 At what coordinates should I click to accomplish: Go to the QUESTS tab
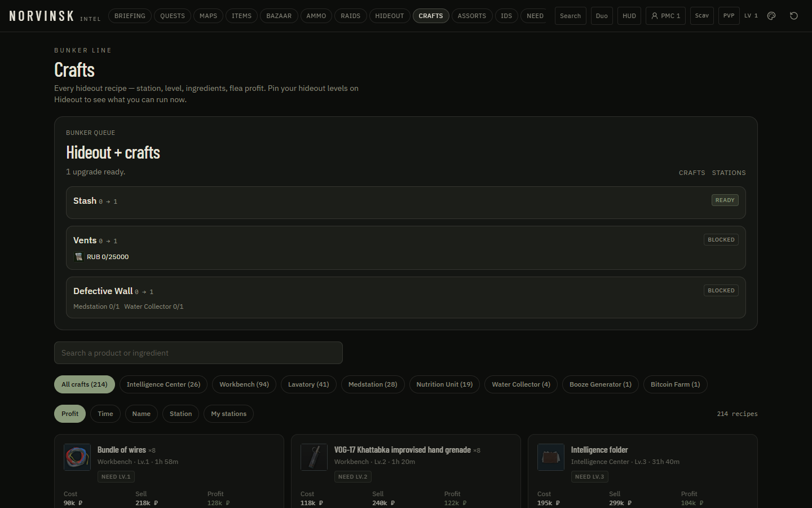(x=173, y=16)
